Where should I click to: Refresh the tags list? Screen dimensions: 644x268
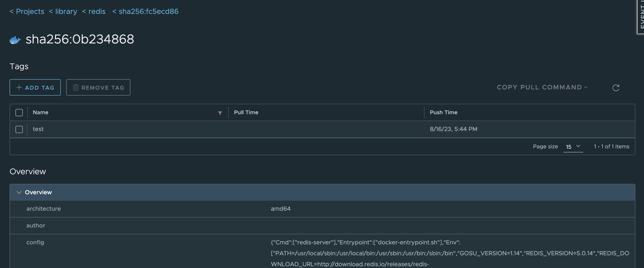pos(616,88)
